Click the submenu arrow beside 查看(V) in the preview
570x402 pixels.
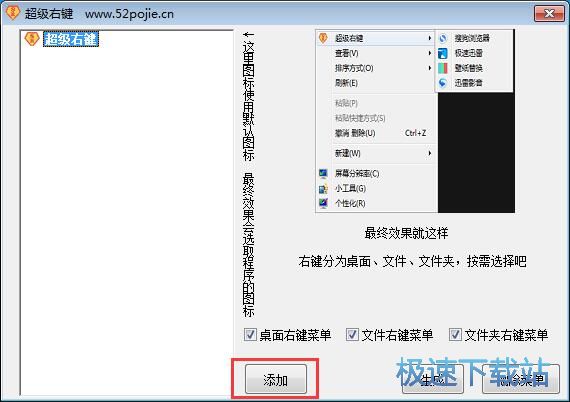(x=430, y=53)
